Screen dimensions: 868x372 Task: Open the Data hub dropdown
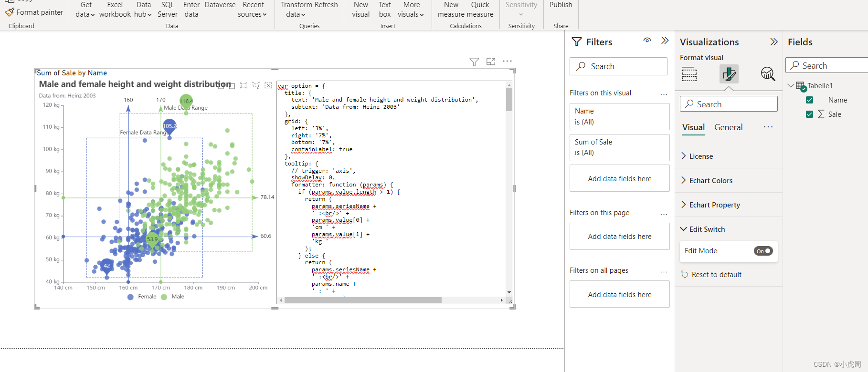143,10
